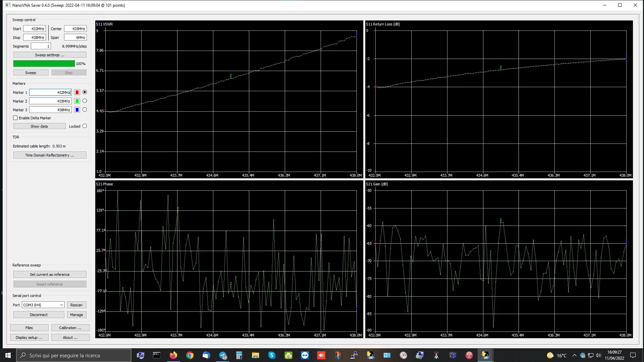Open the Calibration window
Image resolution: width=644 pixels, height=362 pixels.
click(70, 328)
